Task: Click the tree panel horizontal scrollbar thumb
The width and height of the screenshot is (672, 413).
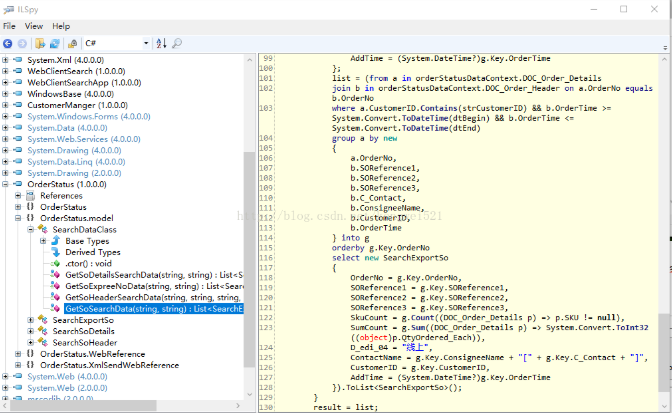Action: click(x=83, y=405)
